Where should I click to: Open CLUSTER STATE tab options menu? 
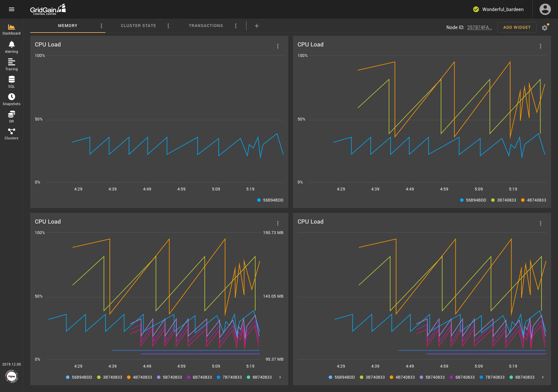click(168, 26)
